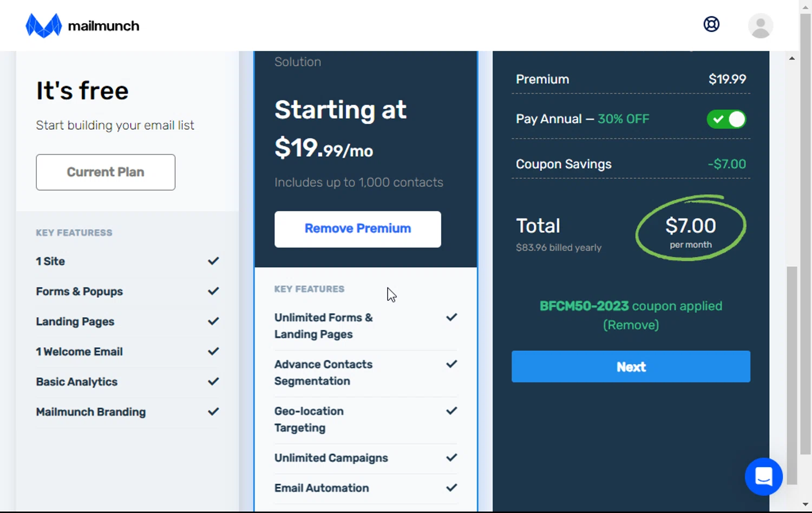Open the live chat bubble
812x513 pixels.
coord(764,477)
